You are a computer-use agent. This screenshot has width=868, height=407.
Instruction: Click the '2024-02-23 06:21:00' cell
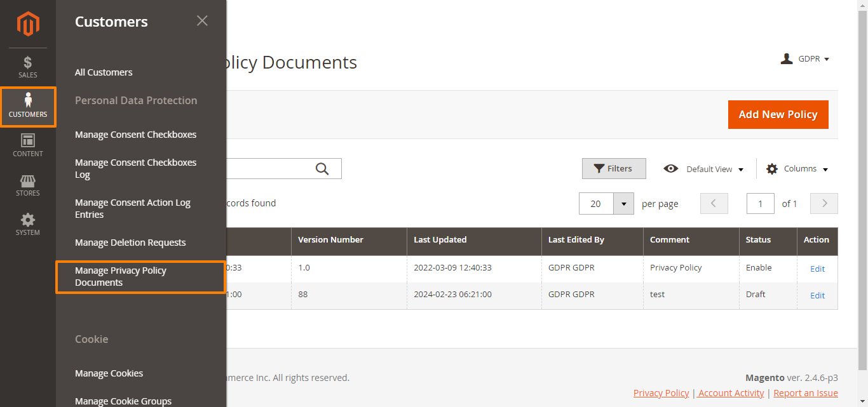point(474,295)
